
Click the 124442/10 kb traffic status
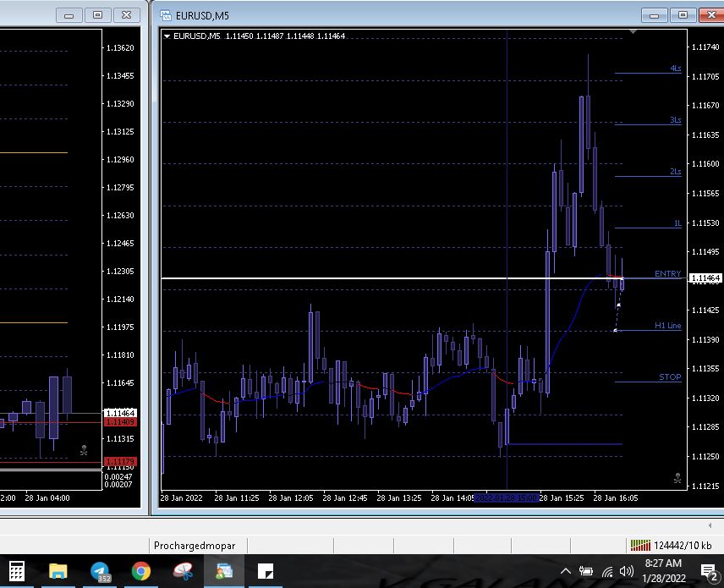coord(683,546)
